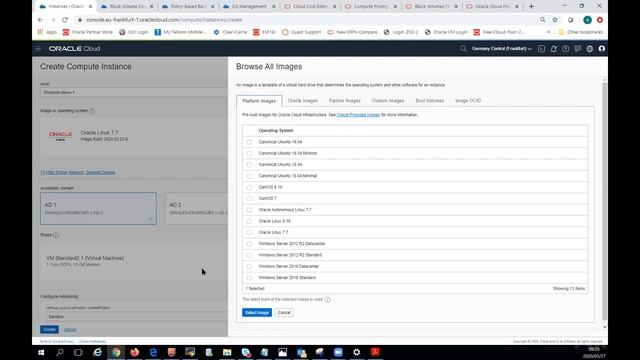Click the instance name input field
The image size is (640, 360).
[134, 92]
